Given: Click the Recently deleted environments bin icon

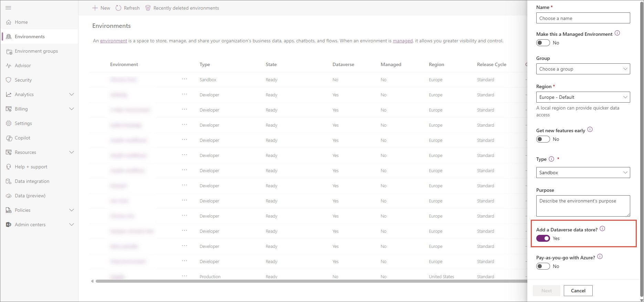Looking at the screenshot, I should click(148, 8).
